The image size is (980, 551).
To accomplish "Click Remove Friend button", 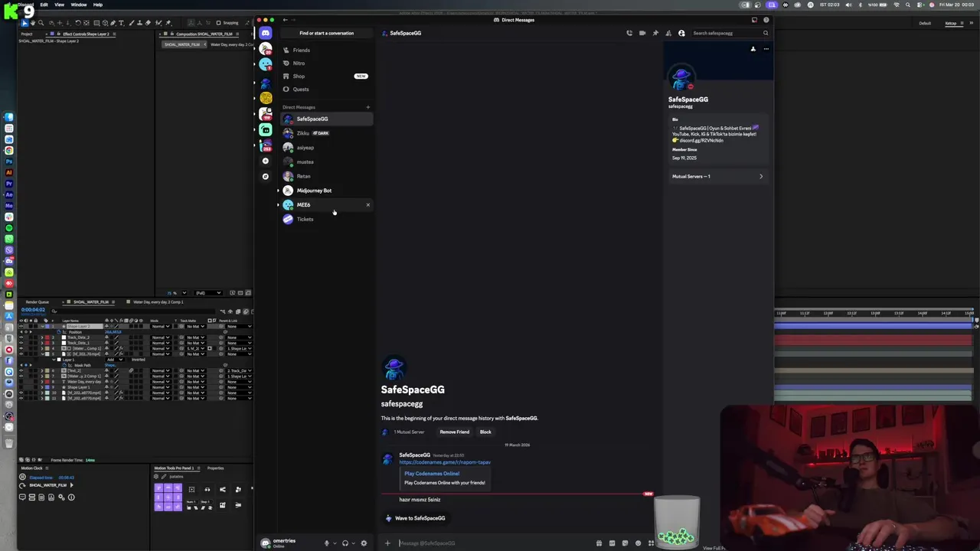I will point(454,432).
